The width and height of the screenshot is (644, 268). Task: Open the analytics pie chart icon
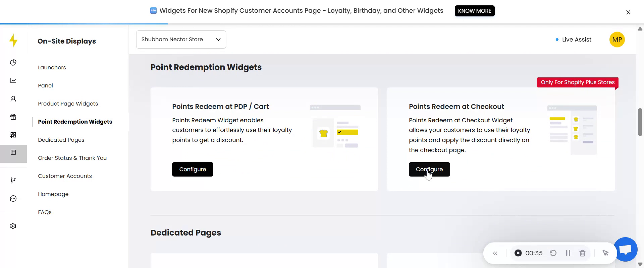tap(13, 63)
